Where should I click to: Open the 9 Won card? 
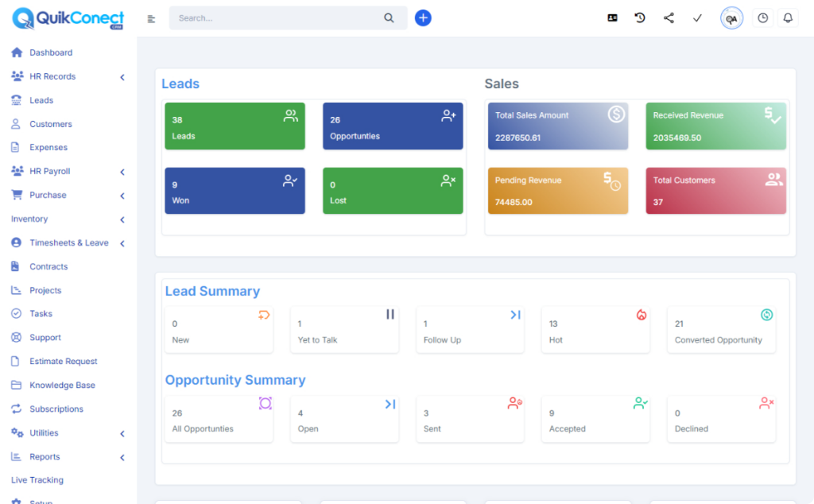pyautogui.click(x=235, y=191)
